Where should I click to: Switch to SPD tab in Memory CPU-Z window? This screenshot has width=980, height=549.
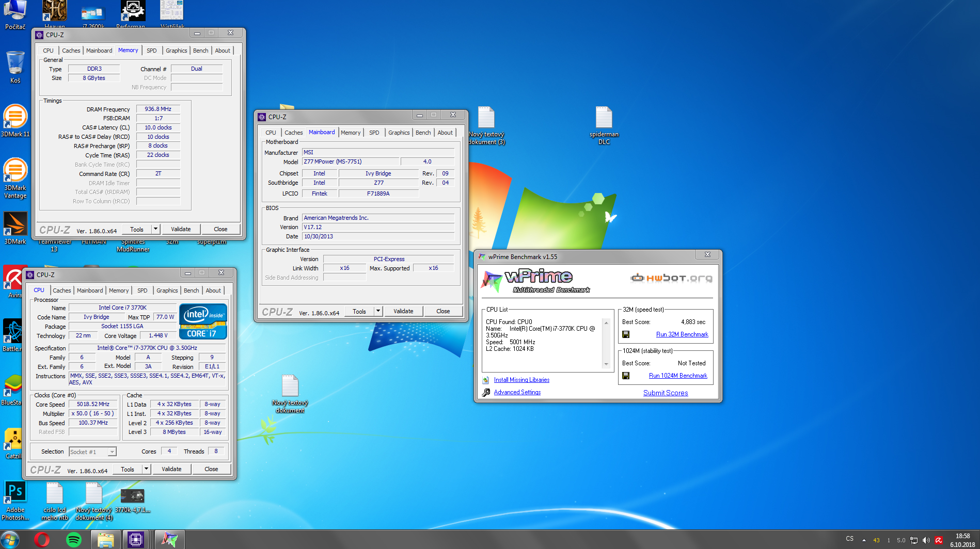tap(151, 51)
